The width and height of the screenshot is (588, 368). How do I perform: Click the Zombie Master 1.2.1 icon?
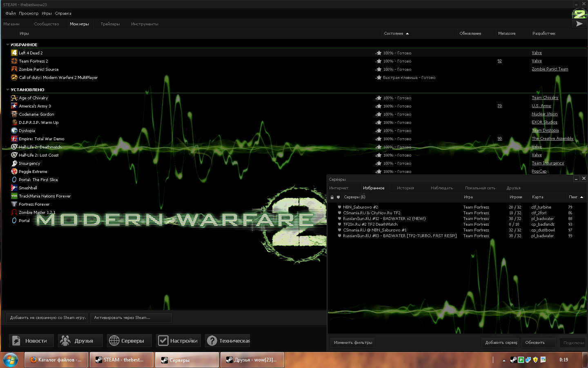(14, 212)
